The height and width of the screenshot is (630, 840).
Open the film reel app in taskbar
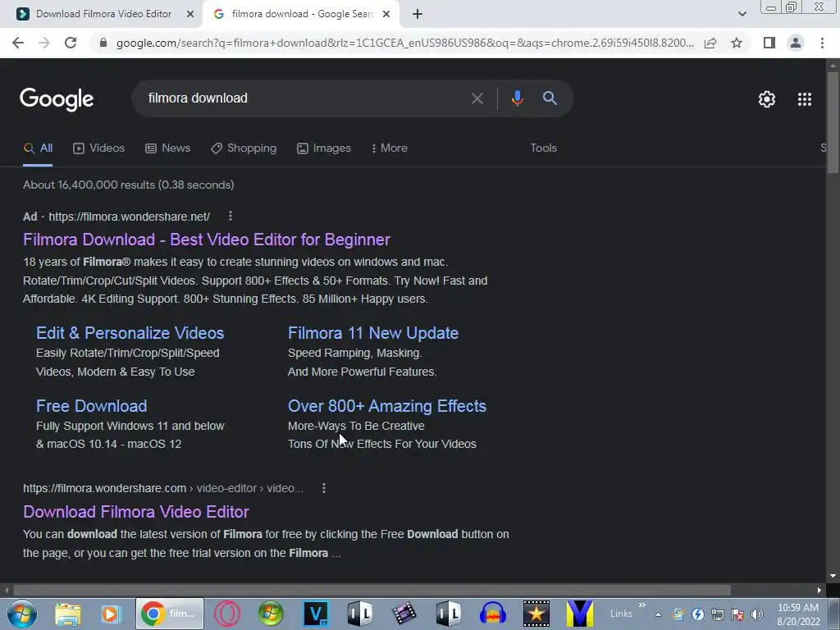coord(404,614)
